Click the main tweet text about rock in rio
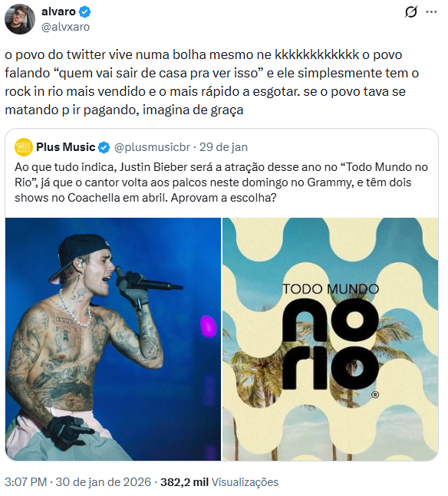 point(212,82)
